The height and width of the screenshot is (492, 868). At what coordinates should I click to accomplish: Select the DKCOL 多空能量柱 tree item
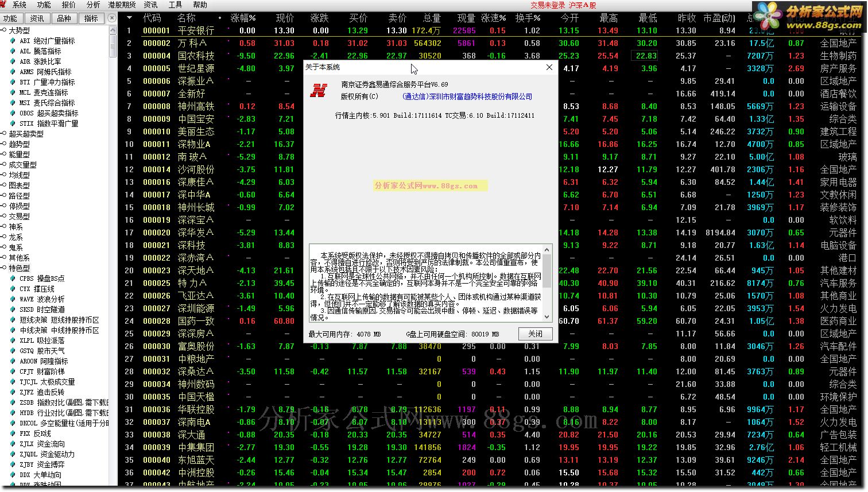(x=64, y=423)
